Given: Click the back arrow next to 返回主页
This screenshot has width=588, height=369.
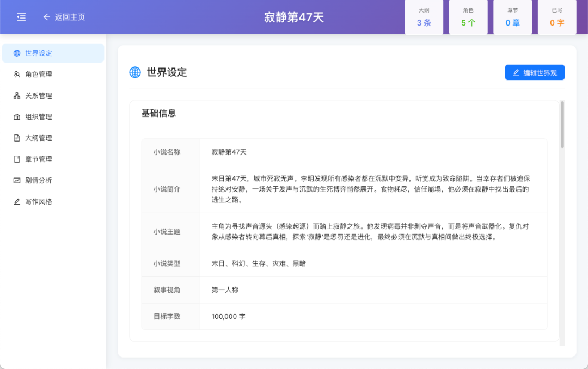Looking at the screenshot, I should 46,17.
